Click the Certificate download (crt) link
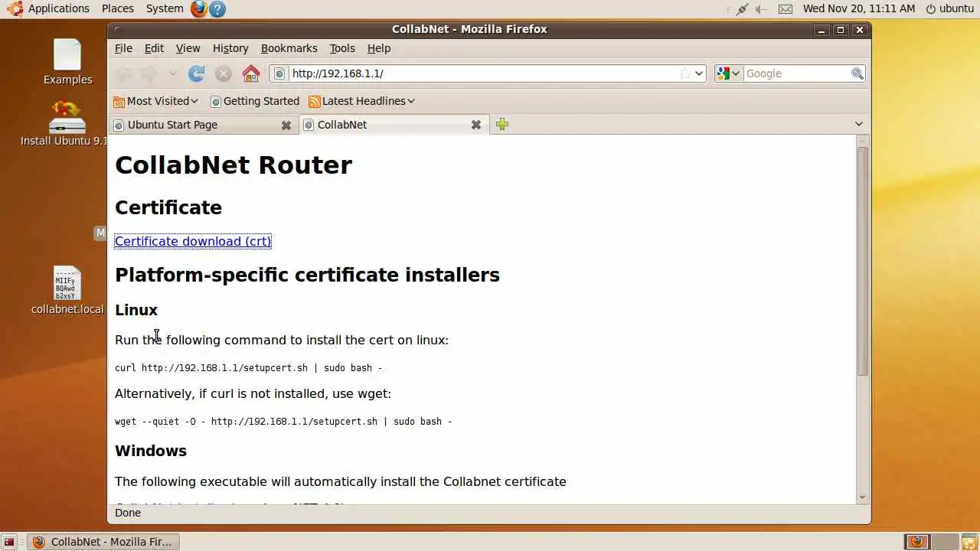 click(x=193, y=241)
